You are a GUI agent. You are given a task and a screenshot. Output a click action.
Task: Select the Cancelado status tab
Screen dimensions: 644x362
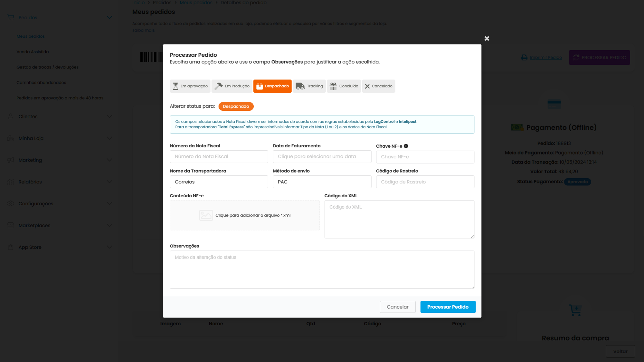click(379, 86)
